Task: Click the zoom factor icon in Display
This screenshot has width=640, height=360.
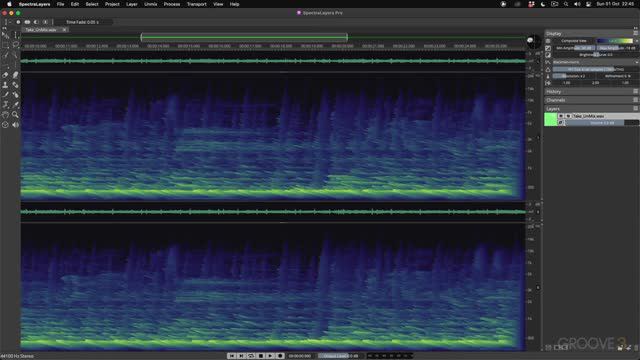Action: 548,83
